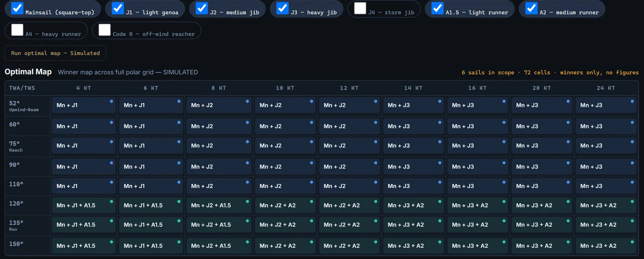This screenshot has height=259, width=644.
Task: Select the 120° 10 KT cell Mn + J2 + A2
Action: click(x=285, y=205)
